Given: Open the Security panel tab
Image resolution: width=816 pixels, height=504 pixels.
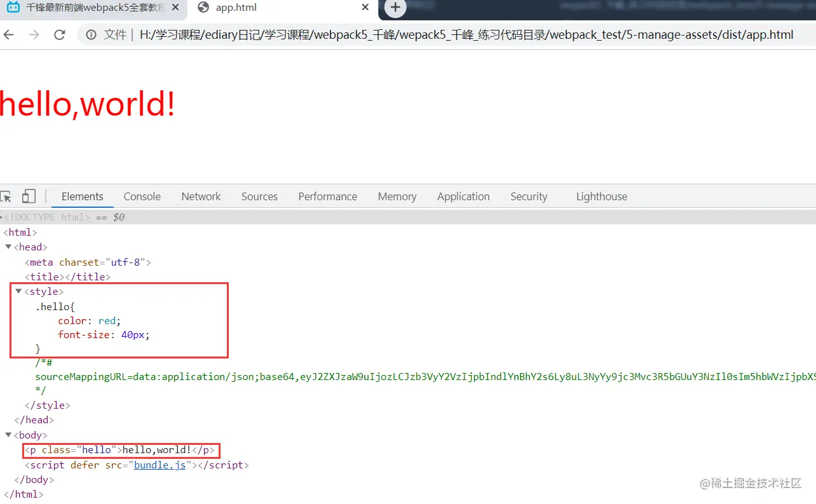Looking at the screenshot, I should (529, 196).
